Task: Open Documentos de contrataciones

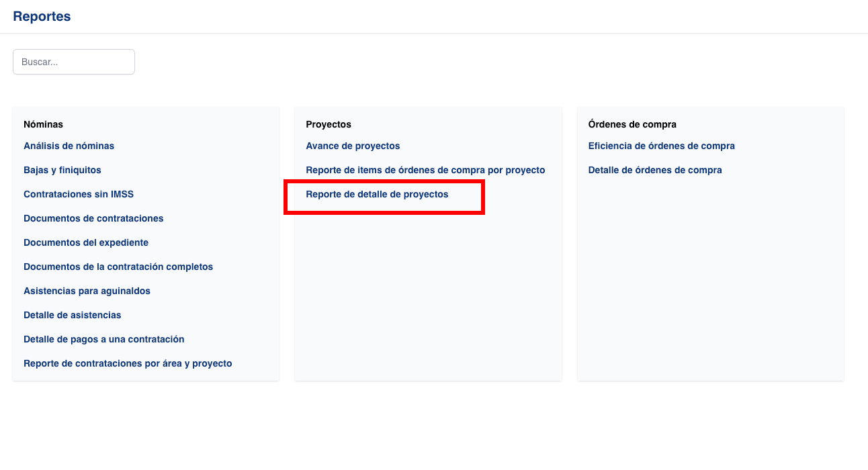Action: [93, 218]
